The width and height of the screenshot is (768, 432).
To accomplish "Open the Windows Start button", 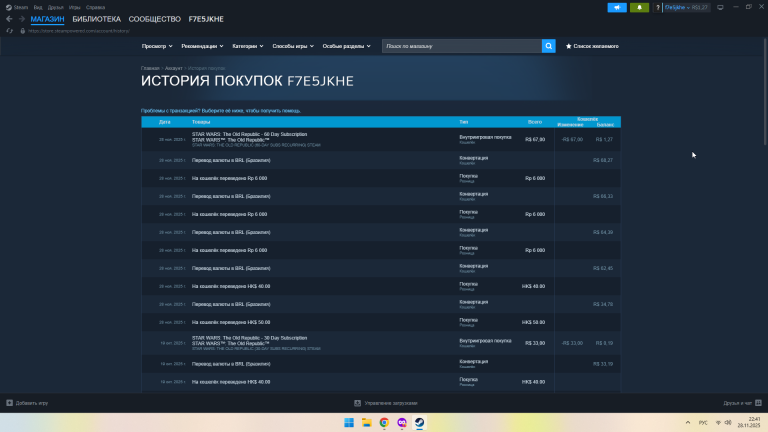I will (349, 423).
